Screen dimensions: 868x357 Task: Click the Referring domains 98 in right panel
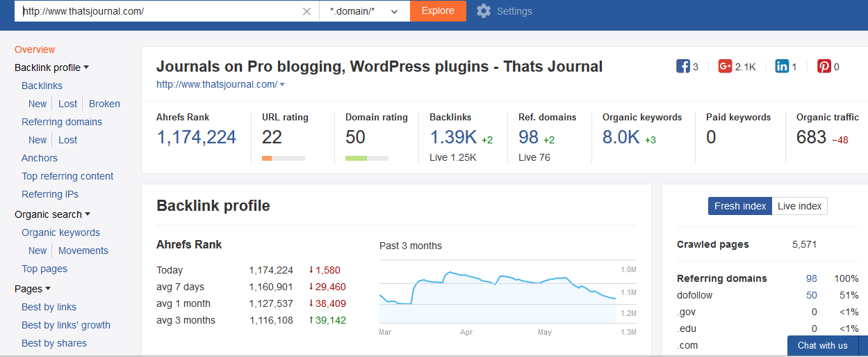click(812, 278)
